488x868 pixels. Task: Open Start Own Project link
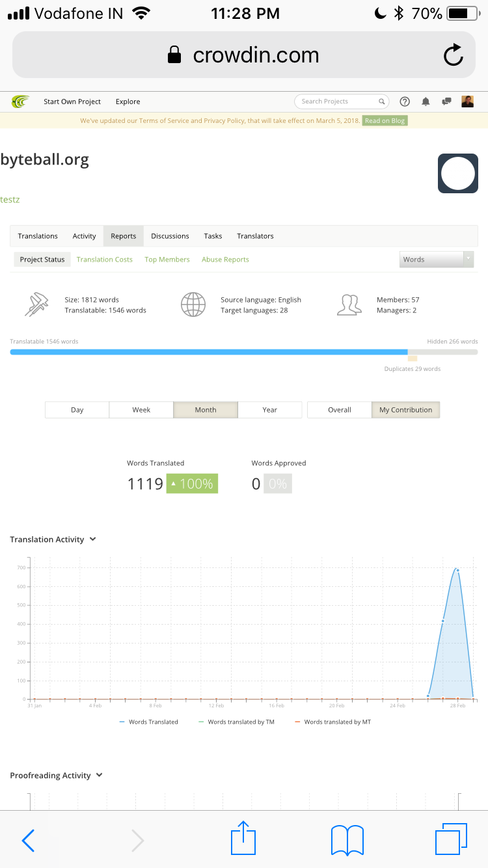72,102
